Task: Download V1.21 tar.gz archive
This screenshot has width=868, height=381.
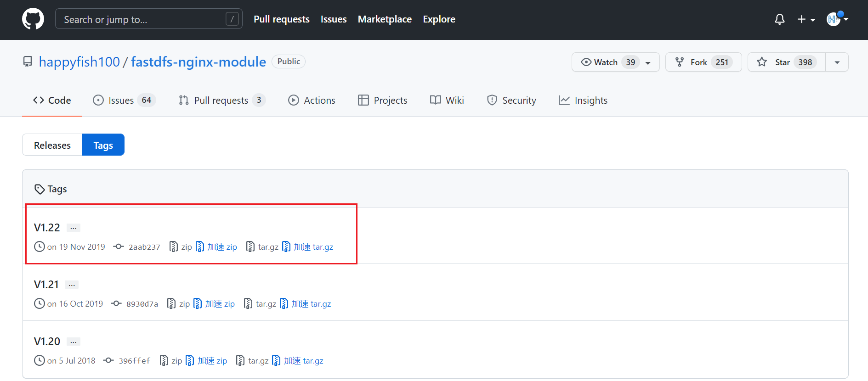Action: [x=260, y=304]
